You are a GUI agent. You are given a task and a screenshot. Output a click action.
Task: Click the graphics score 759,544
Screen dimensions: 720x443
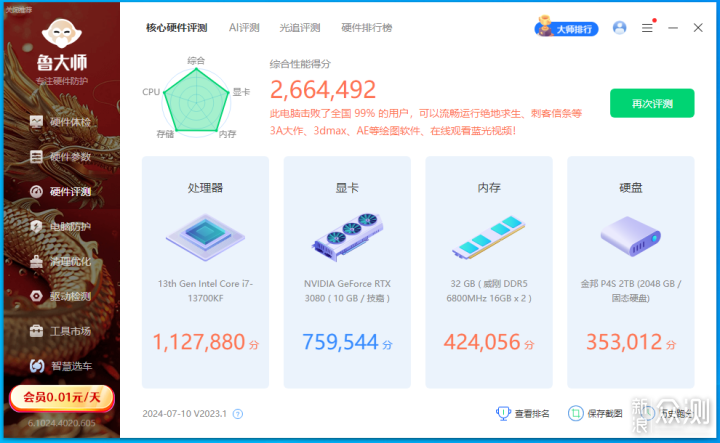[340, 342]
